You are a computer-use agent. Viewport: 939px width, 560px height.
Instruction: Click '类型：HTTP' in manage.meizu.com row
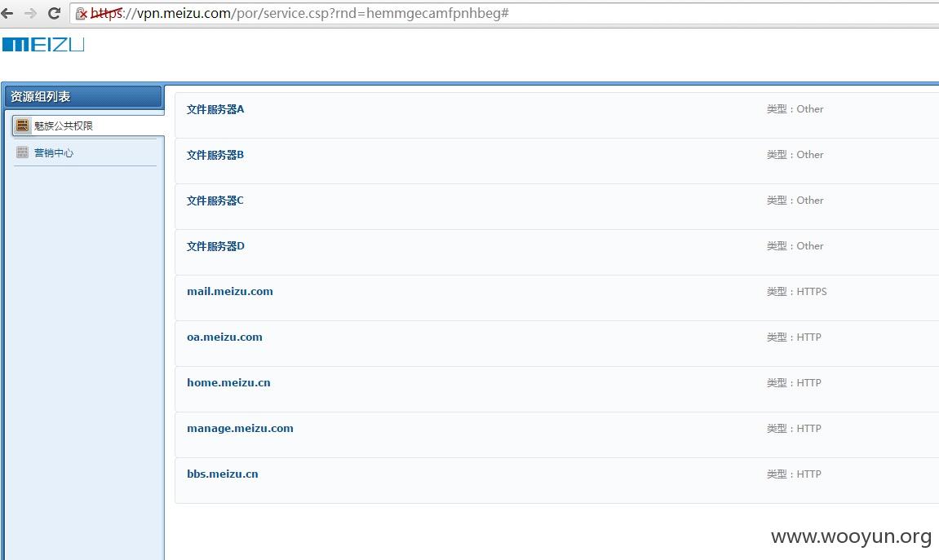pos(794,429)
